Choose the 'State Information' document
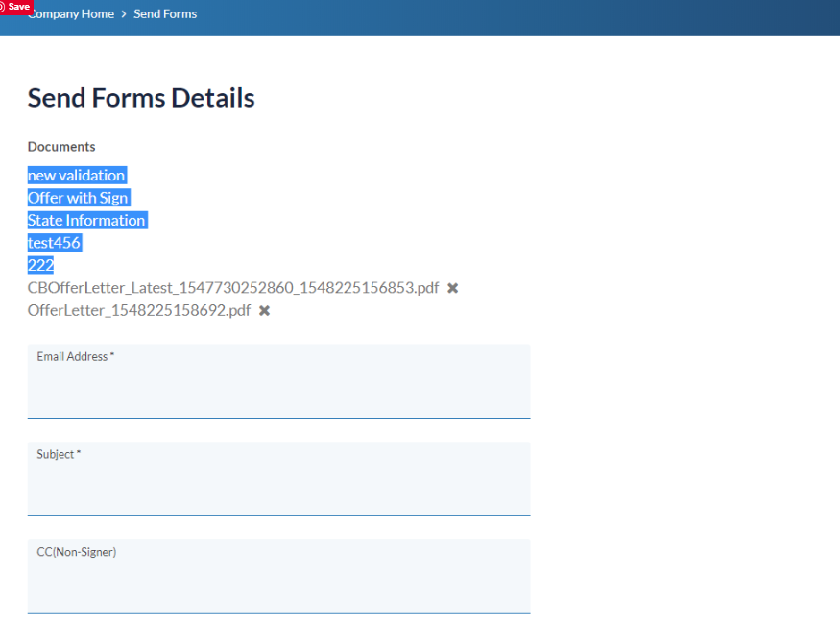 click(86, 221)
